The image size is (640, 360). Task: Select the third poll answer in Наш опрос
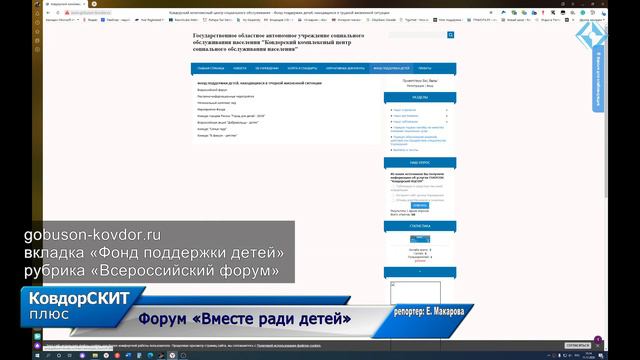pos(393,200)
